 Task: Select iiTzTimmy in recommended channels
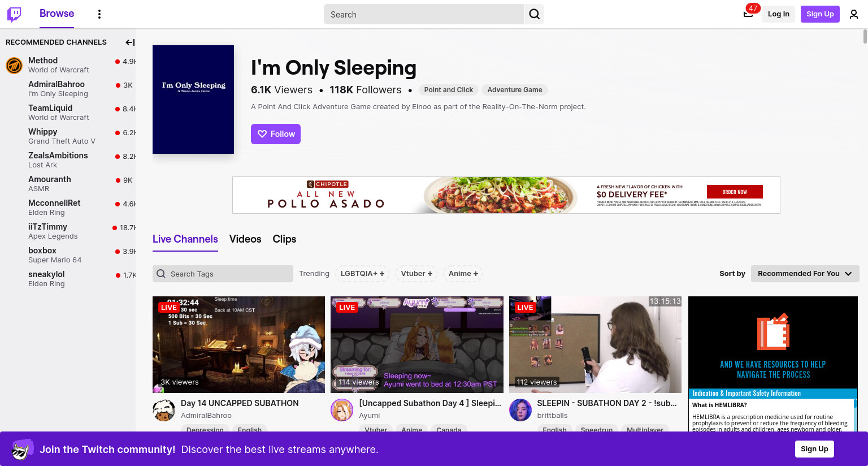(x=68, y=231)
